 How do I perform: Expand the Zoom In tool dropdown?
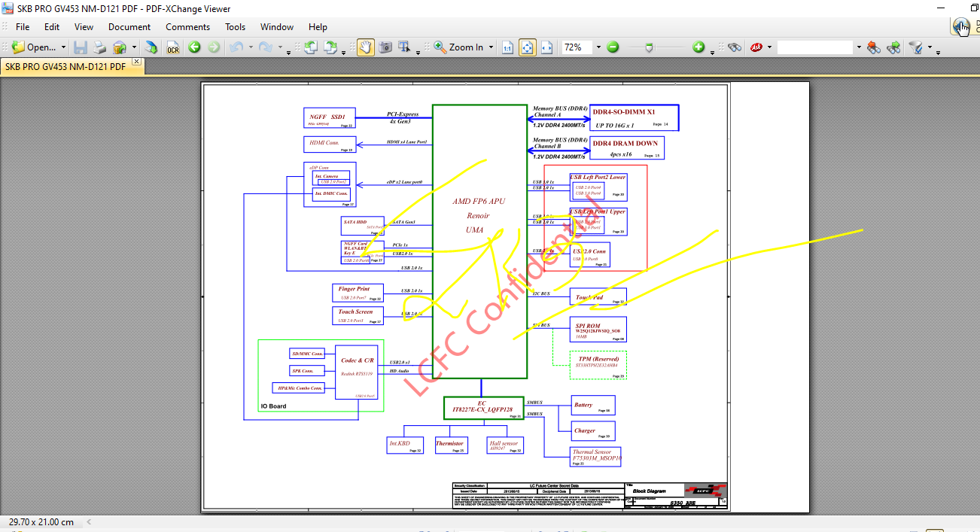(x=492, y=47)
